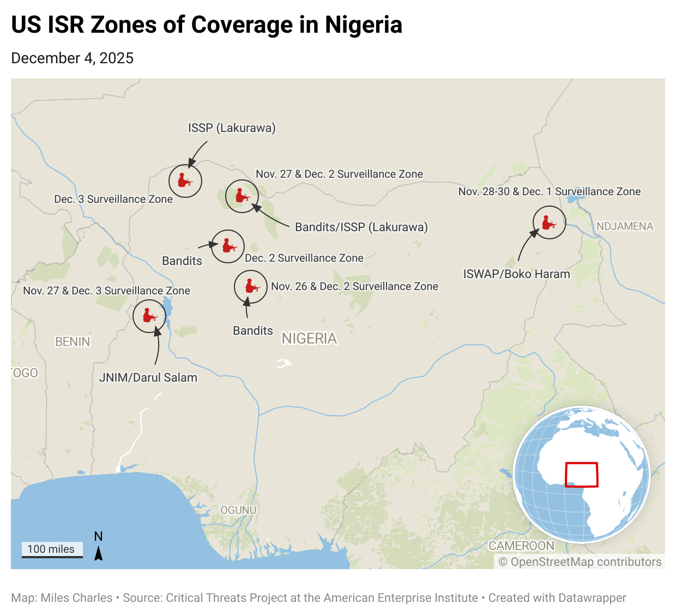The image size is (676, 616).
Task: Click the Dec. 2 Surveillance Zone bandit marker
Action: 228,246
